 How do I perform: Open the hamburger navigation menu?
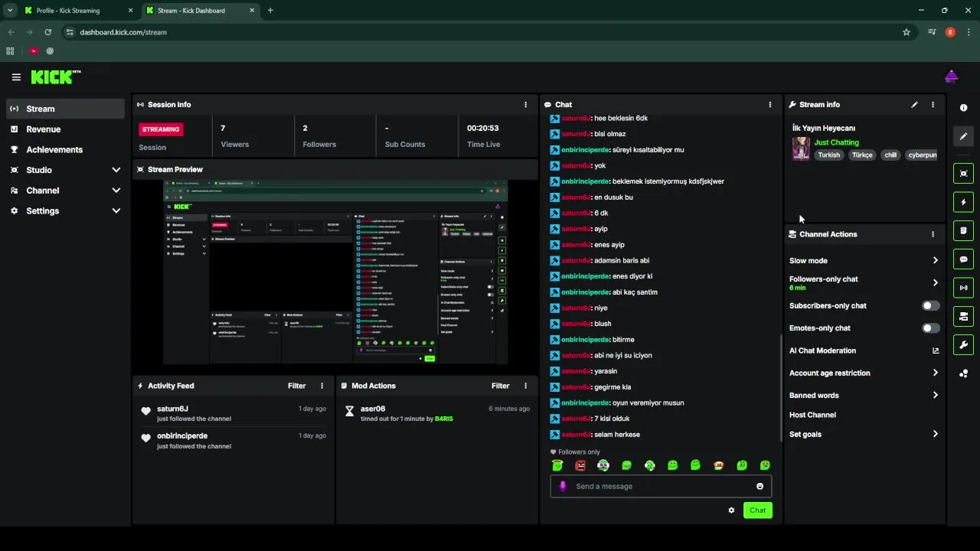click(16, 77)
